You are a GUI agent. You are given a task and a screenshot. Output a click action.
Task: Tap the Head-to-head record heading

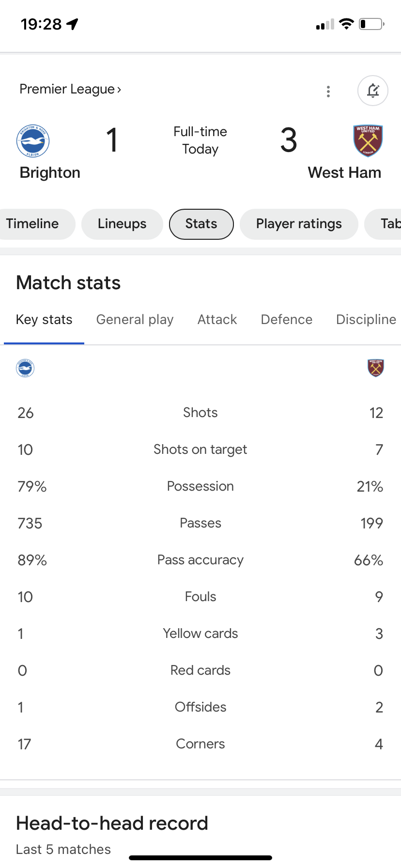coord(112,823)
